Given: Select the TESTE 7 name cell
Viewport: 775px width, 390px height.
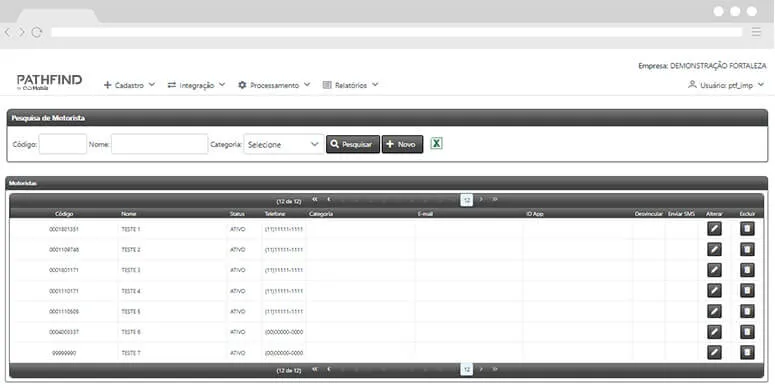Looking at the screenshot, I should (x=131, y=353).
